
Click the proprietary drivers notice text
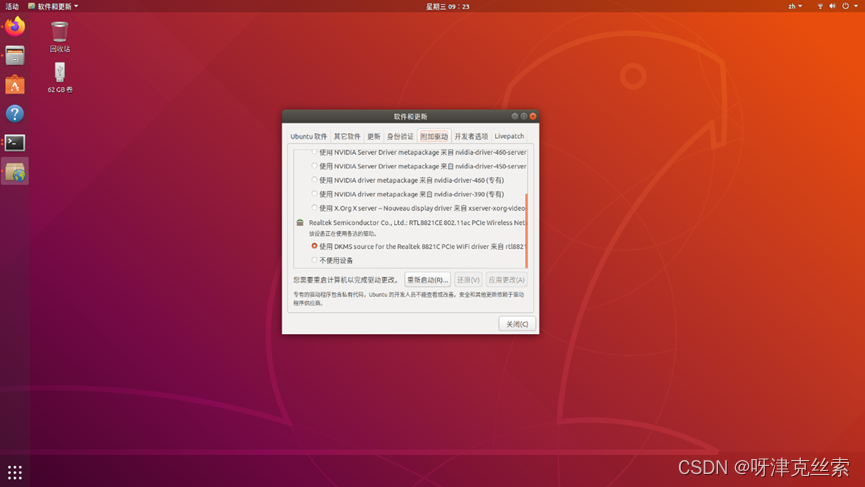[x=409, y=298]
